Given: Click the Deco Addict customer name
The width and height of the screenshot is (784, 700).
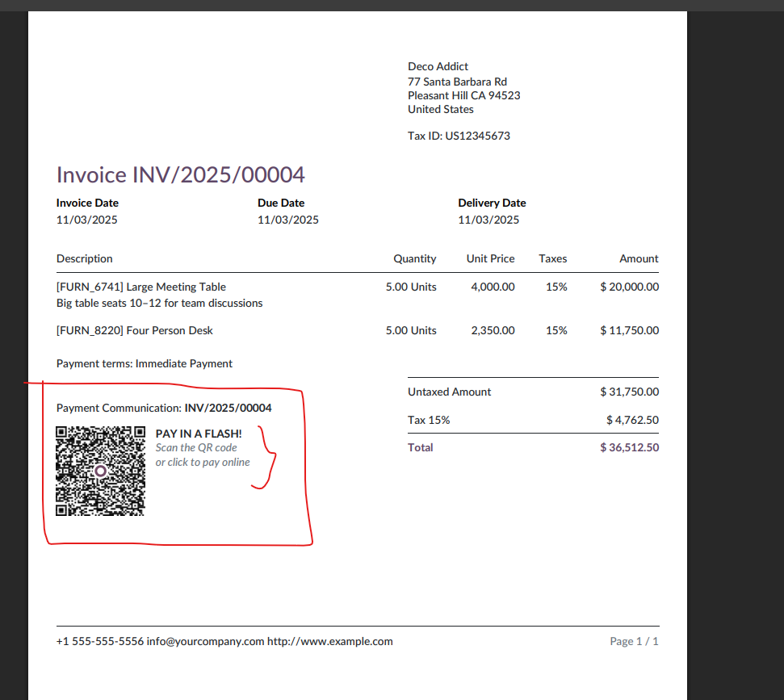Looking at the screenshot, I should (x=438, y=66).
